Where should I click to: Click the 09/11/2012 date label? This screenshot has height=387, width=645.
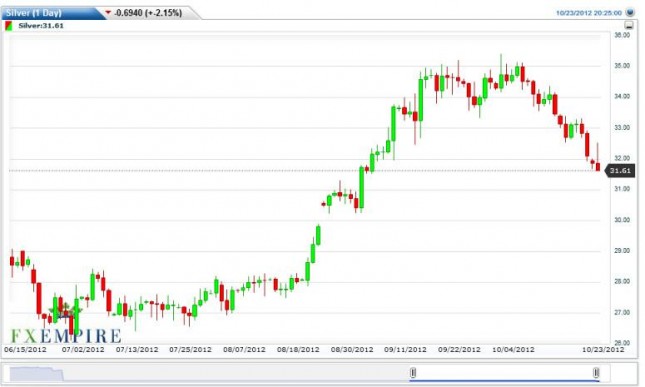click(405, 350)
